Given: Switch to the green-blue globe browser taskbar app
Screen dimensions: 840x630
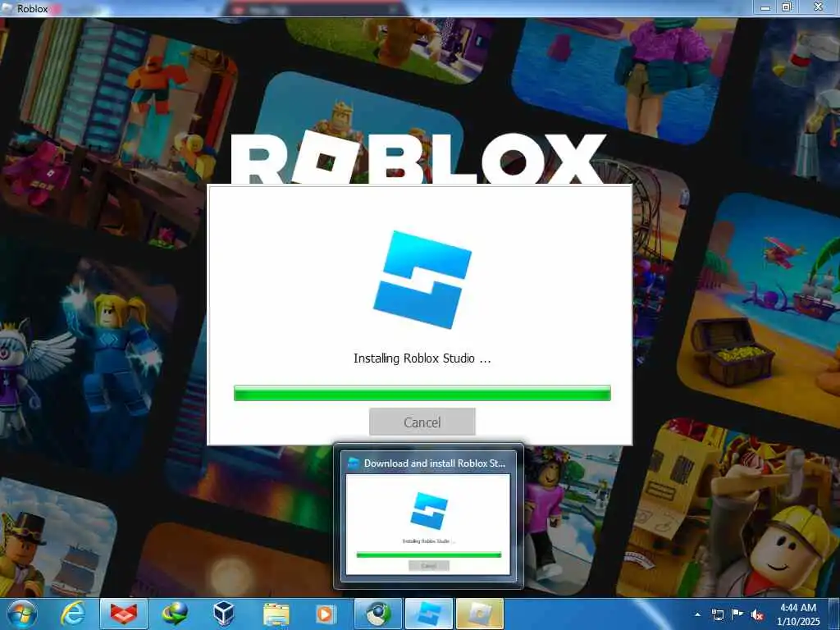Looking at the screenshot, I should click(378, 614).
